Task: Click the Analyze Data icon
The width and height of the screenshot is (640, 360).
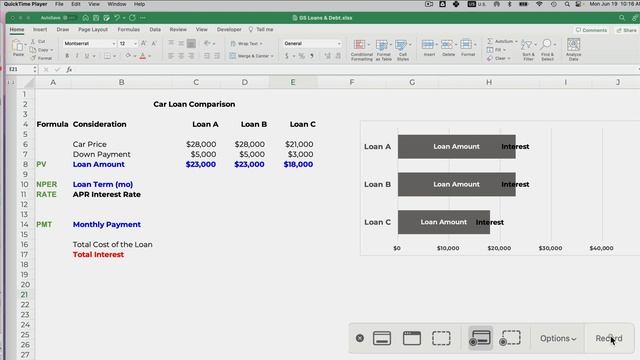Action: 573,44
